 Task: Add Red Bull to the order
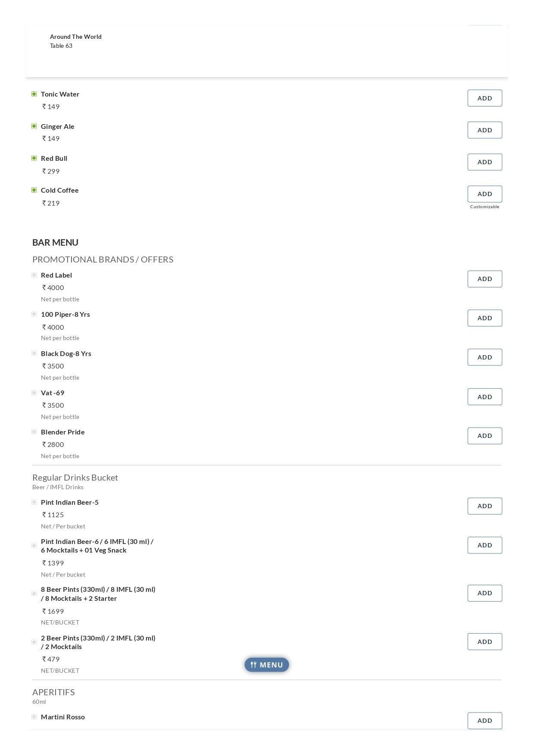(485, 162)
